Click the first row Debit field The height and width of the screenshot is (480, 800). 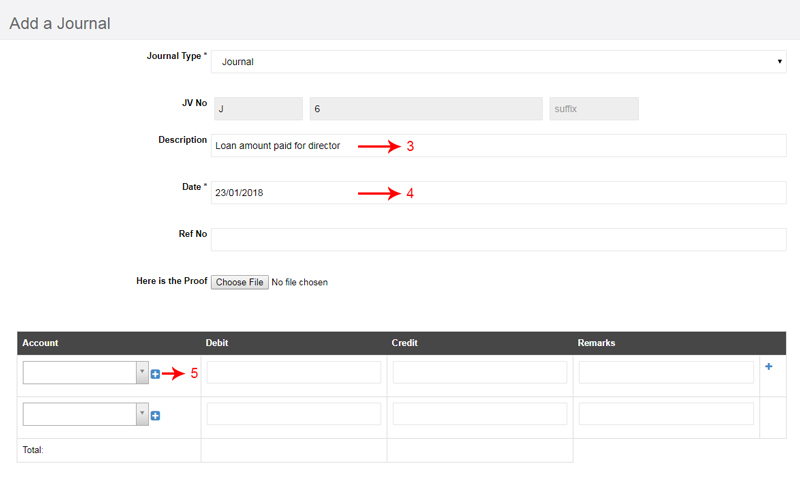[x=294, y=372]
